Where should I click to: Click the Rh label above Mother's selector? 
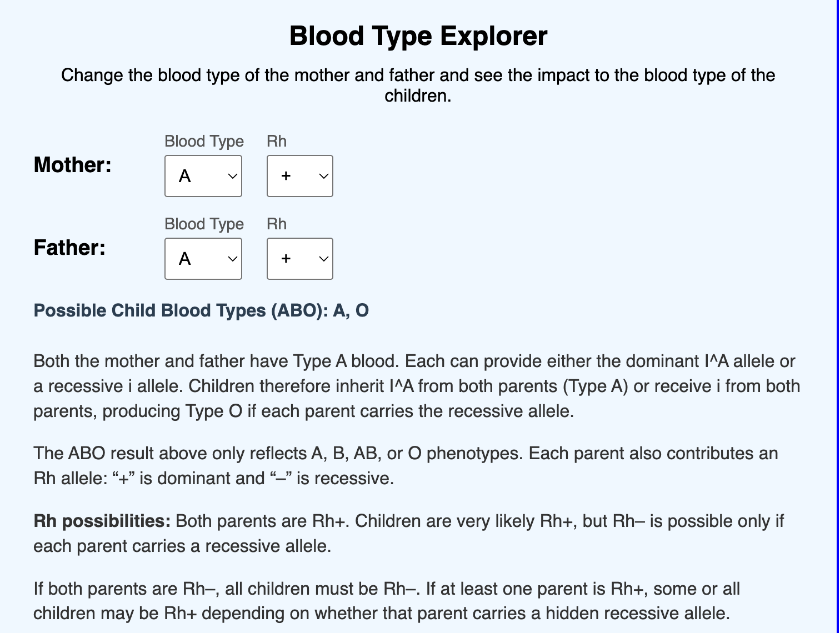tap(277, 141)
